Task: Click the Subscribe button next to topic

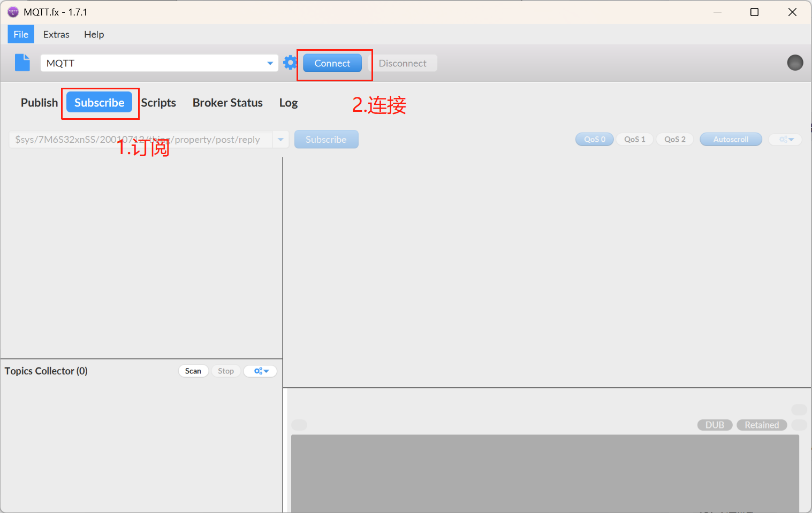Action: tap(326, 140)
